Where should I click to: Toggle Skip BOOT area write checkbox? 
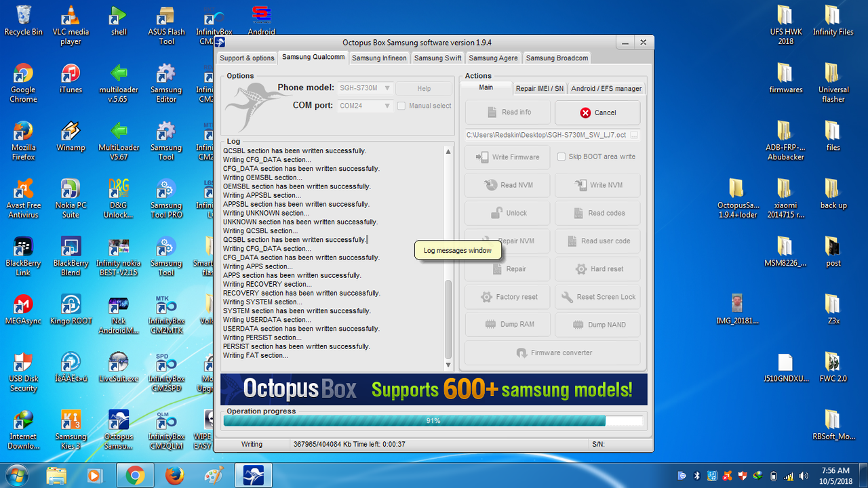tap(561, 157)
